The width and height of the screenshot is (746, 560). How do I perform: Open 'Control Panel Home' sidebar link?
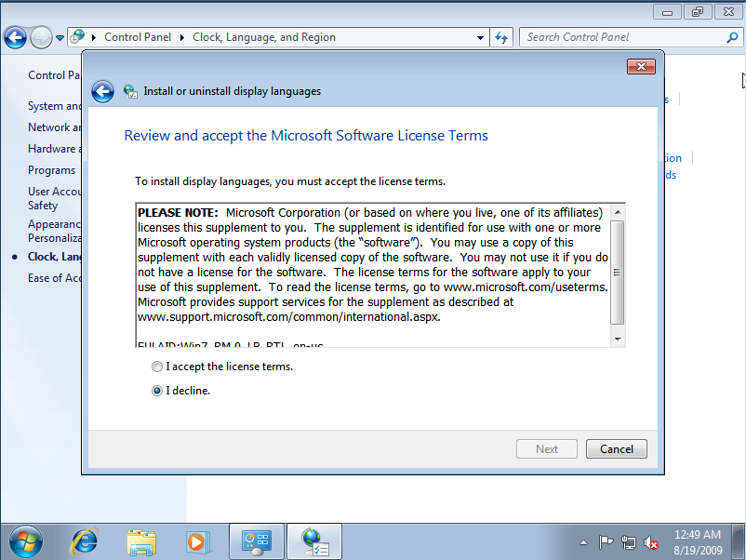(54, 75)
